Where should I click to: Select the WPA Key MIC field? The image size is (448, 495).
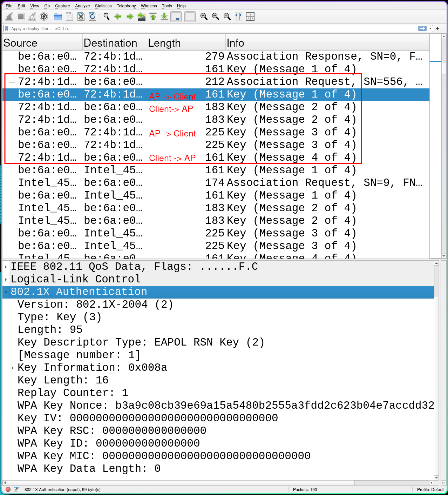[x=218, y=456]
